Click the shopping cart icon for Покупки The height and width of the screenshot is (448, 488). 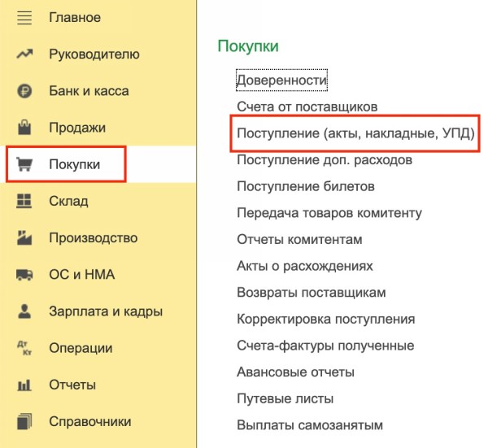coord(24,165)
